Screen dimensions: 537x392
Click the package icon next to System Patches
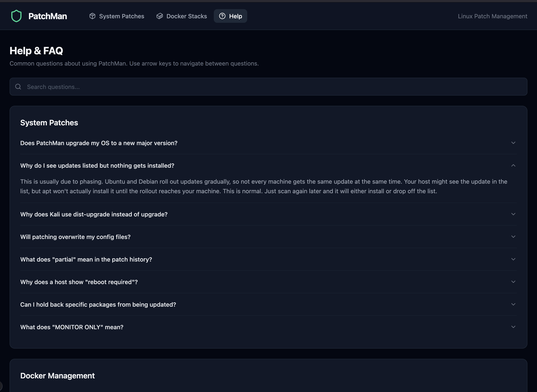tap(92, 16)
